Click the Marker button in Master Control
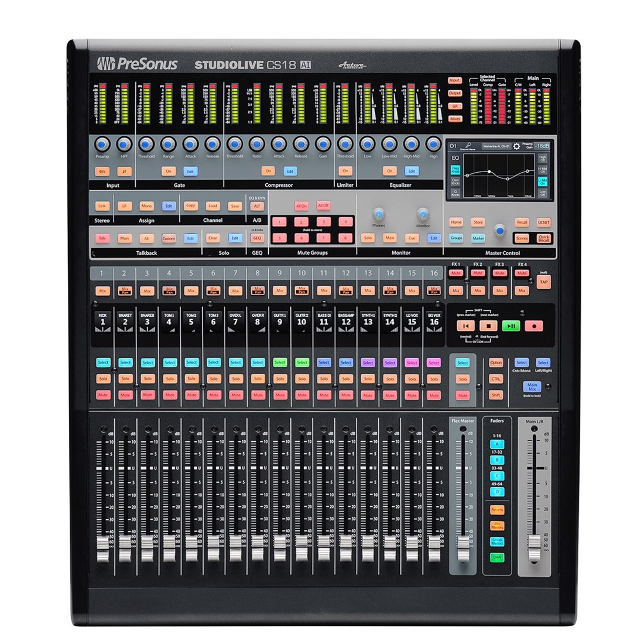644x644 pixels. (x=478, y=238)
